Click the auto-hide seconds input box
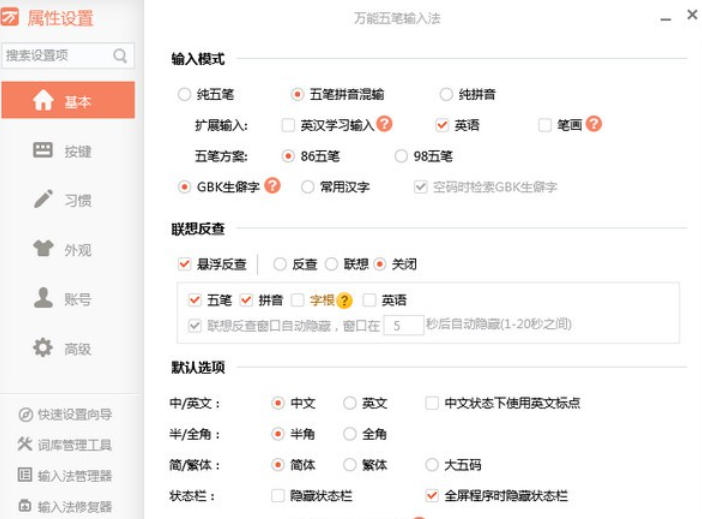 tap(403, 325)
